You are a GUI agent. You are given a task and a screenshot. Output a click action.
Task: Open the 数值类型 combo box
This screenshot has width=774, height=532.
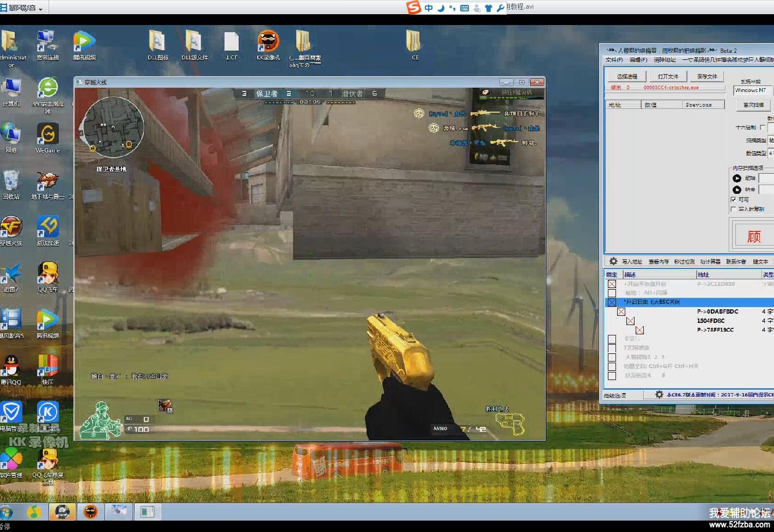pos(770,154)
